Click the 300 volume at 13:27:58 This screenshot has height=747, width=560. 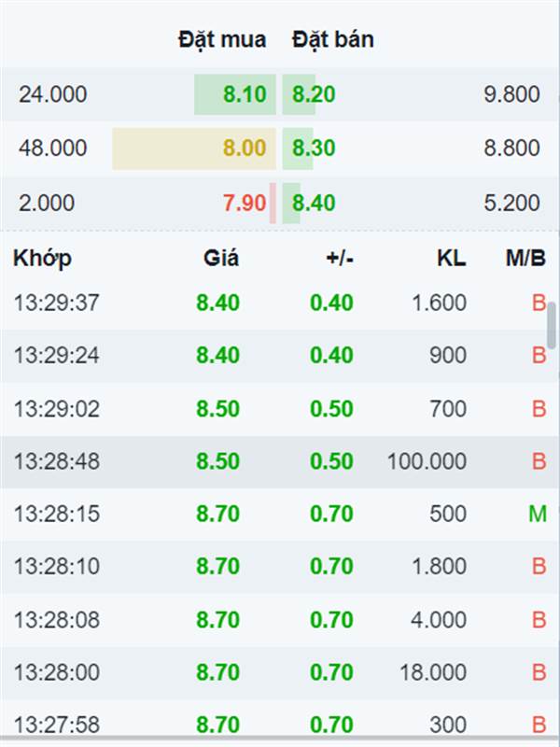(448, 726)
